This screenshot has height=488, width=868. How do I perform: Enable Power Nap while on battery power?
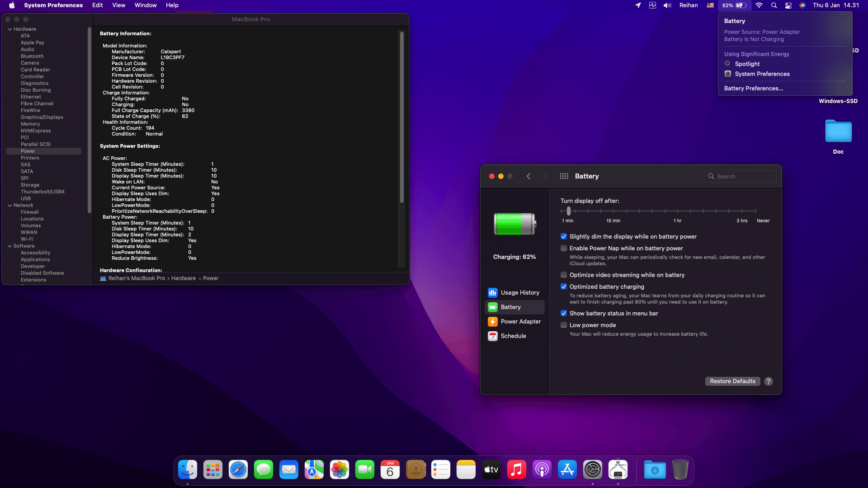564,249
